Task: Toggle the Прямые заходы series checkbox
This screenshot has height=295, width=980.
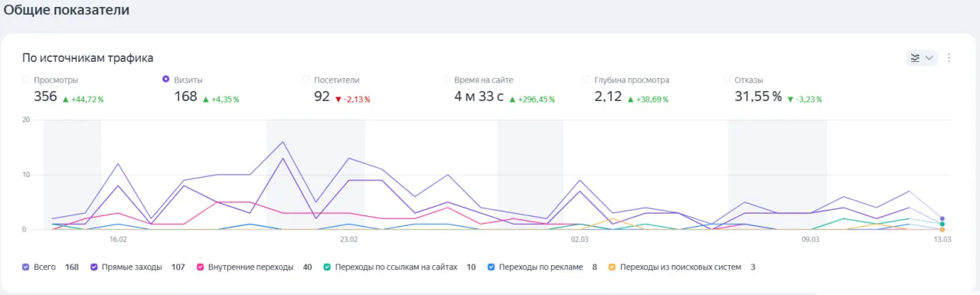Action: tap(95, 267)
